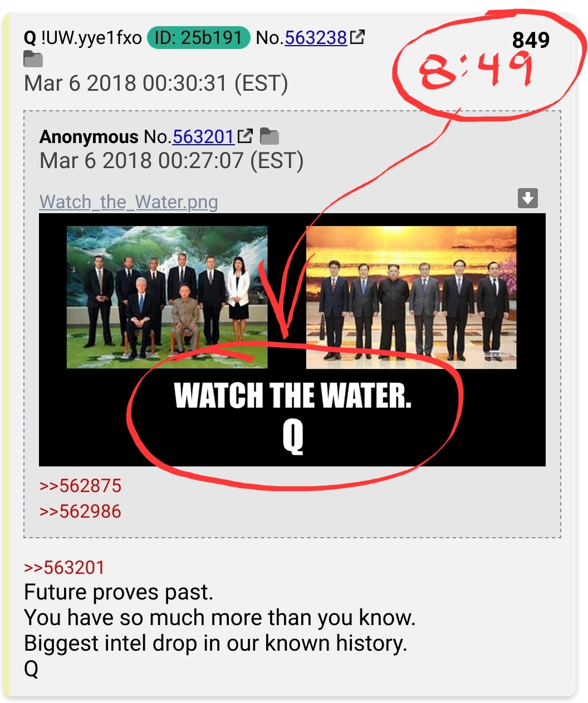Click folder icon next to Anonymous post number
The image size is (588, 703).
pyautogui.click(x=269, y=136)
